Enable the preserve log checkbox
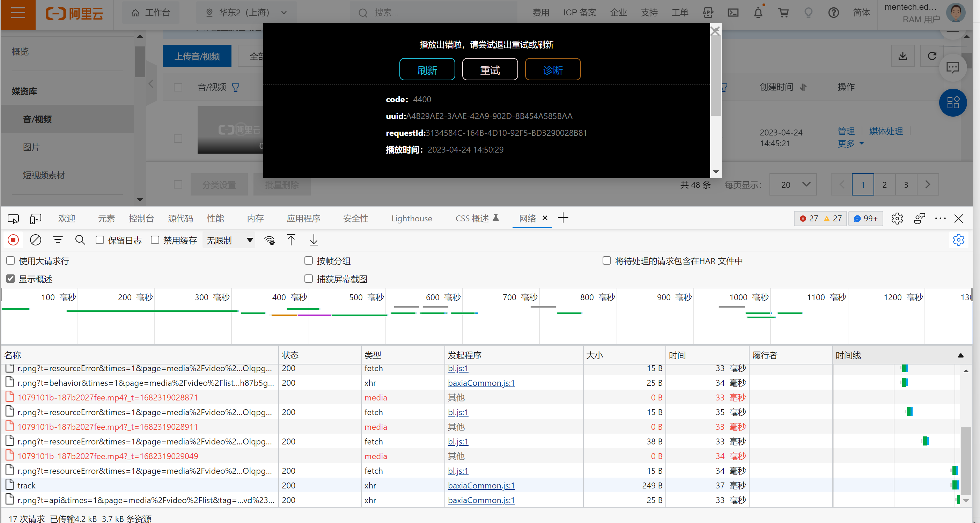This screenshot has height=523, width=980. pyautogui.click(x=100, y=240)
